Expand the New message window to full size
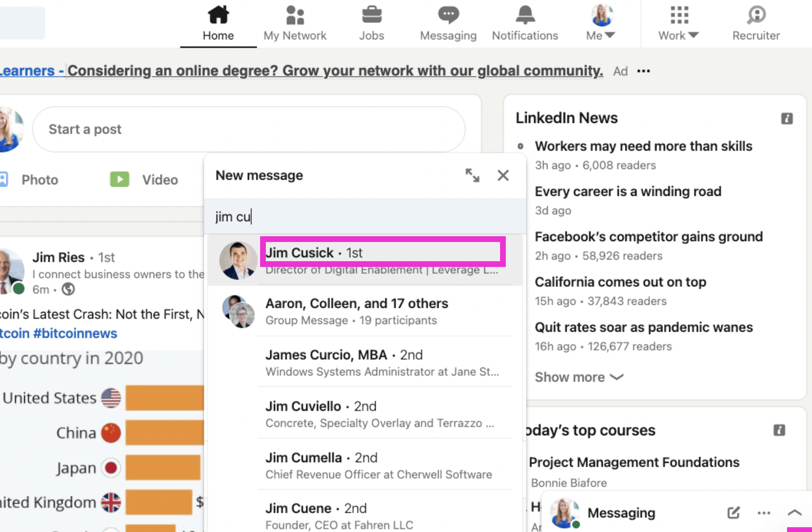This screenshot has height=532, width=812. (472, 175)
